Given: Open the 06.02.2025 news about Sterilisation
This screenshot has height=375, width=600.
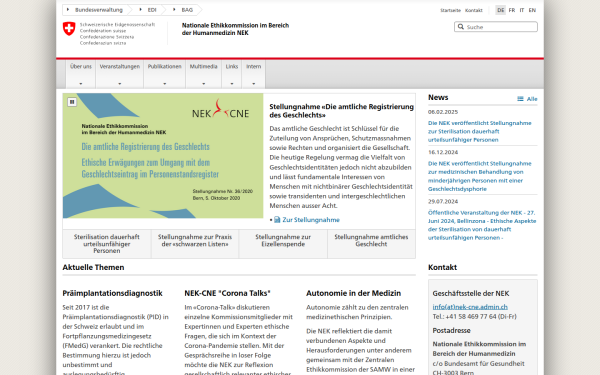Looking at the screenshot, I should (479, 131).
